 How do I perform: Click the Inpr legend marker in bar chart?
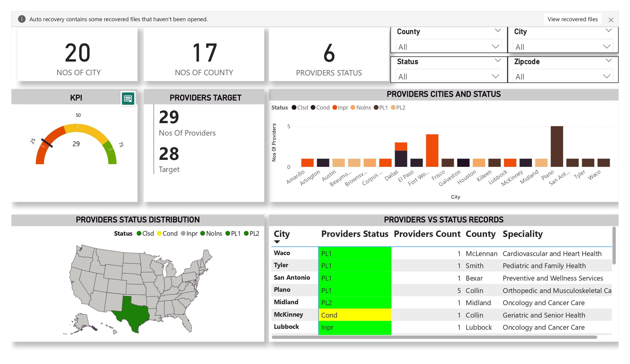tap(335, 107)
